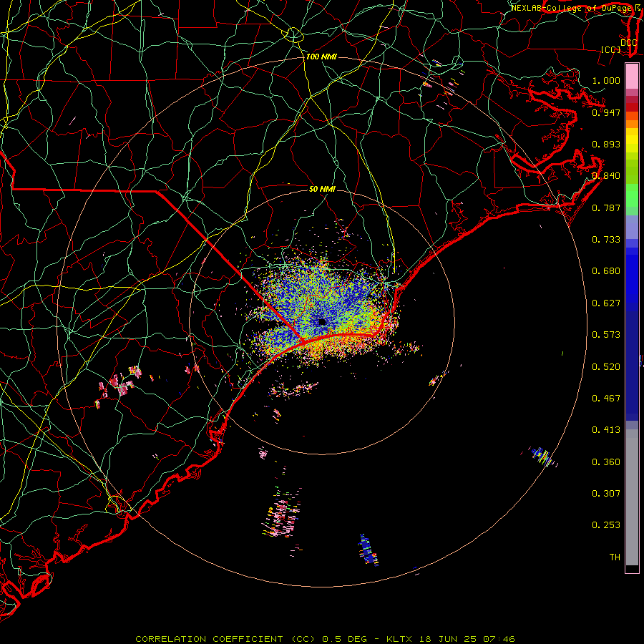
Task: Click the 0.733 scale value
Action: (x=606, y=240)
